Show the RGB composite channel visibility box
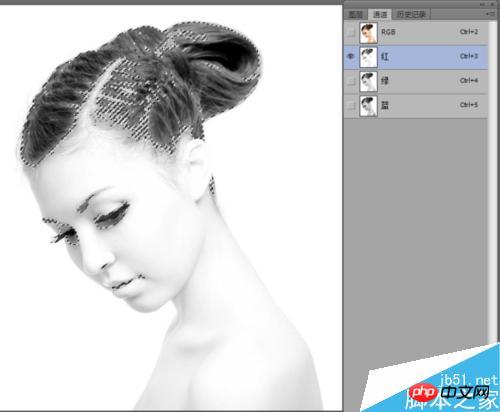Screen dimensions: 500x412 351,32
